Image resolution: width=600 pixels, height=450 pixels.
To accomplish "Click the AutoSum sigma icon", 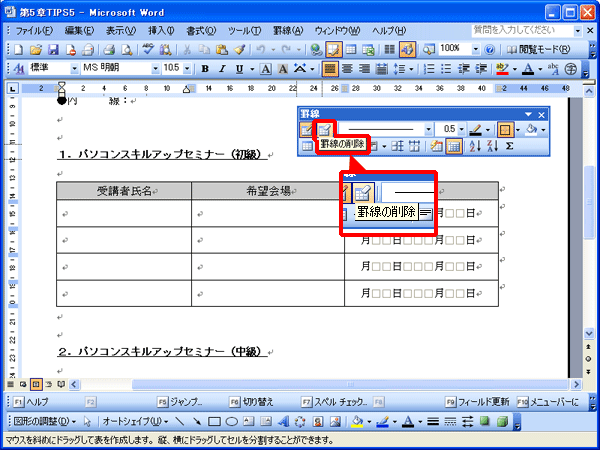I will (509, 146).
